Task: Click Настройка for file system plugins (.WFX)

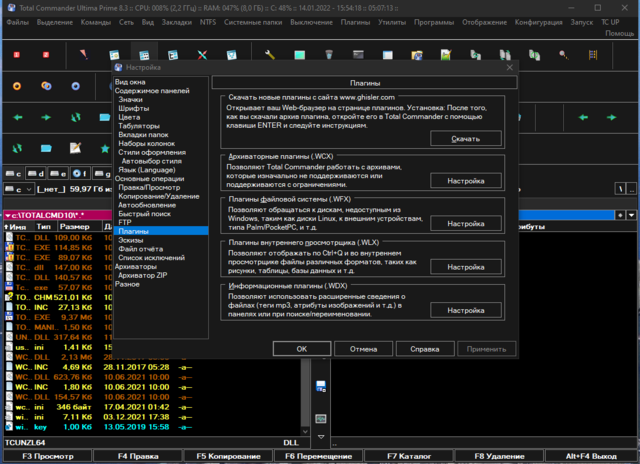Action: 466,224
